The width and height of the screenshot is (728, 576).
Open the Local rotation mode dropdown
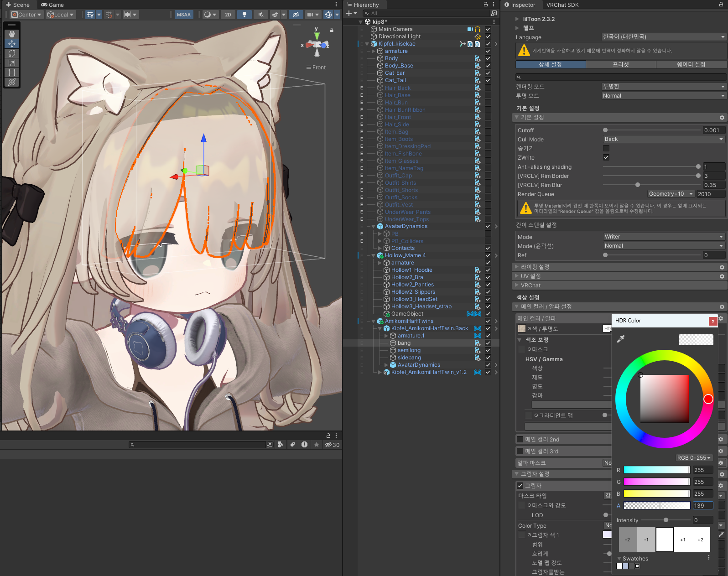pyautogui.click(x=61, y=15)
